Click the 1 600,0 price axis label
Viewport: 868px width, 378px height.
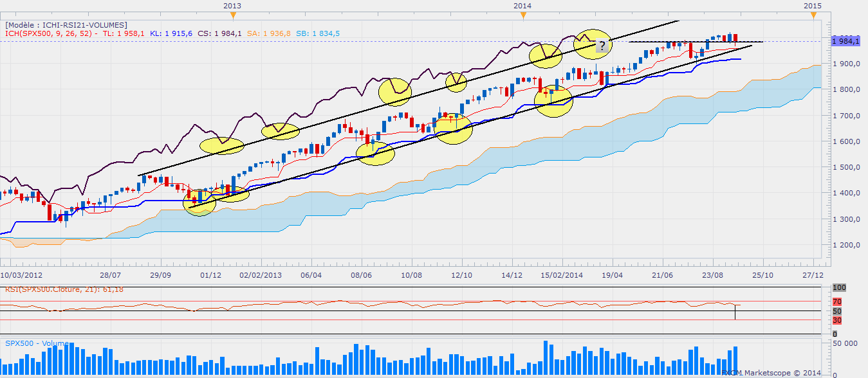(847, 141)
